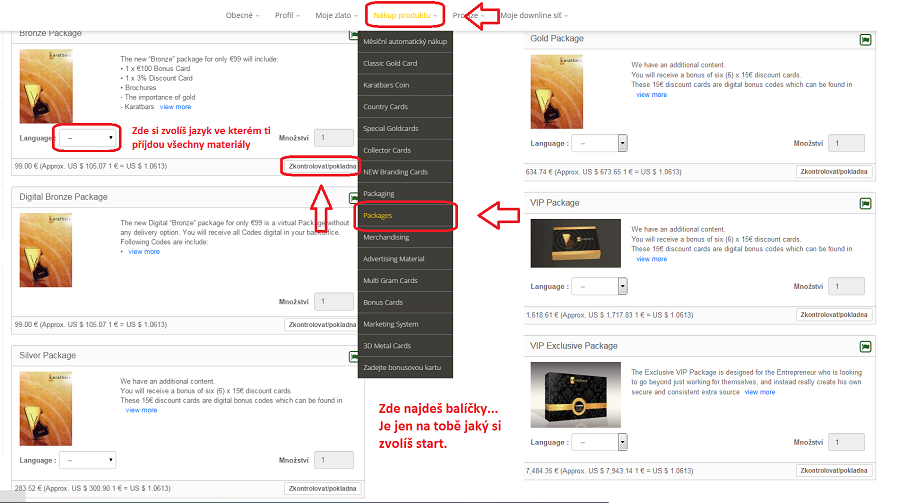The height and width of the screenshot is (503, 900).
Task: Click the green flag icon on Gold Package
Action: coord(865,40)
